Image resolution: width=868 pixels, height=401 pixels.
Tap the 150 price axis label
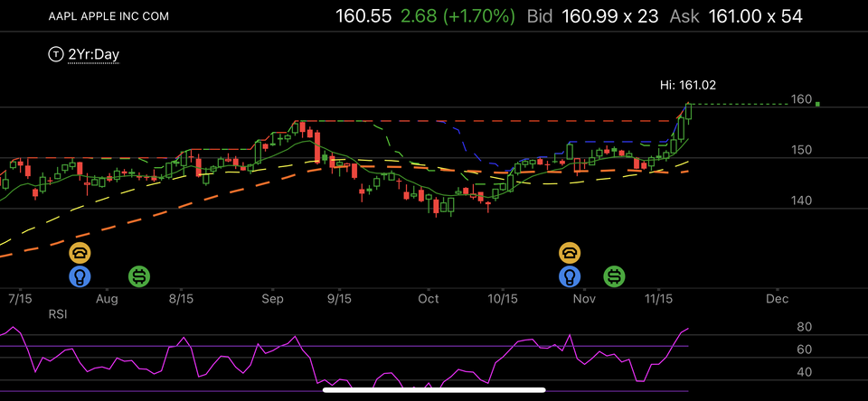[802, 150]
